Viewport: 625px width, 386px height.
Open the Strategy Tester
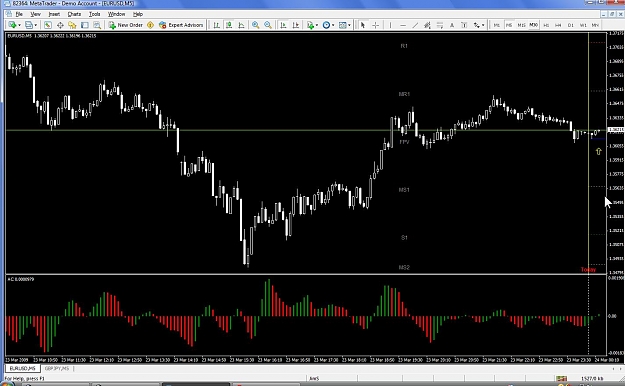click(x=97, y=25)
